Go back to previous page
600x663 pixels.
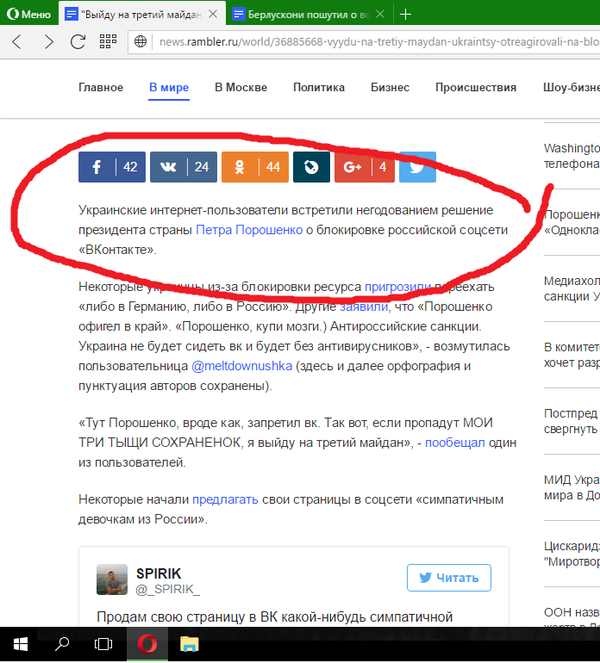17,41
